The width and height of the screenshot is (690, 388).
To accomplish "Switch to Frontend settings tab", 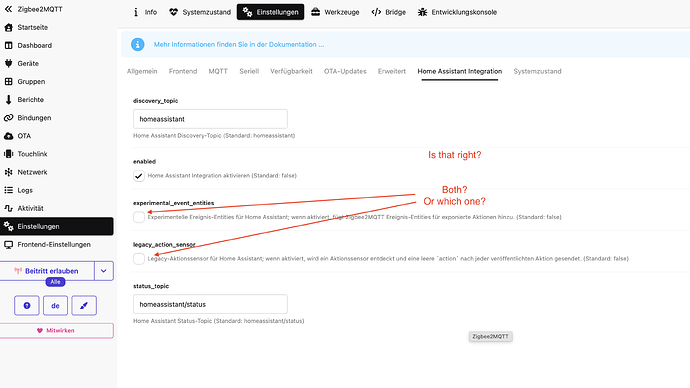I will (x=183, y=71).
